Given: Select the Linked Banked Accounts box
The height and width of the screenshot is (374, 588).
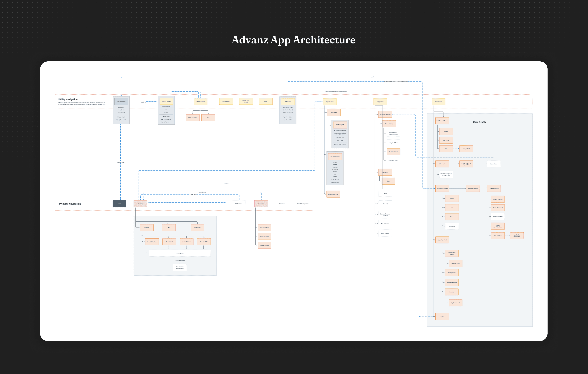Looking at the screenshot, I should (x=340, y=125).
